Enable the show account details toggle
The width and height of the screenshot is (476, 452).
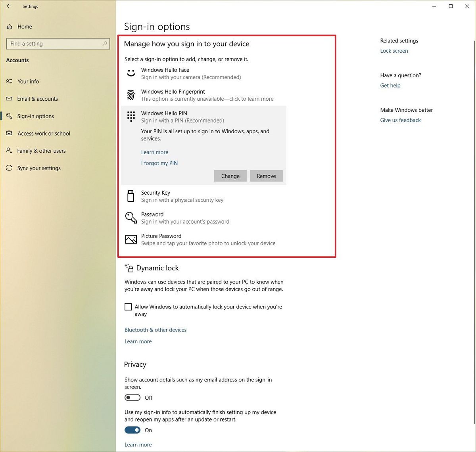coord(132,397)
